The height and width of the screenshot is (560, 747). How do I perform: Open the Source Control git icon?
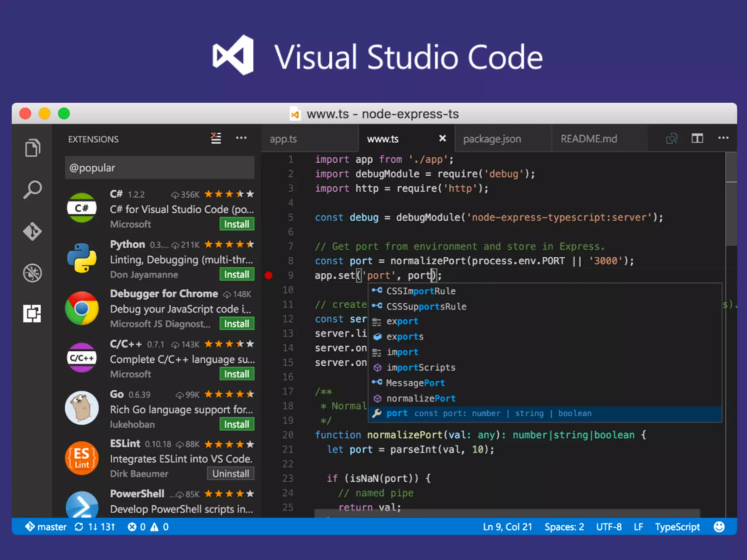(32, 232)
